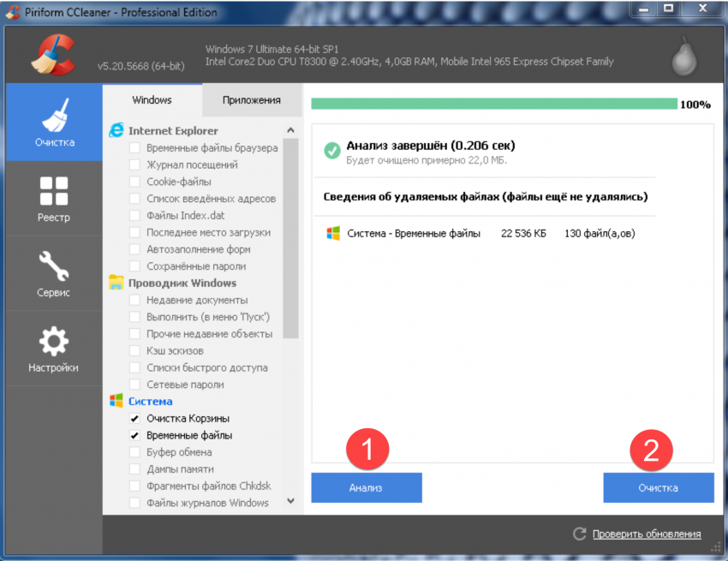Enable Буфер обмена checkbox
Viewport: 728px width, 561px height.
134,452
